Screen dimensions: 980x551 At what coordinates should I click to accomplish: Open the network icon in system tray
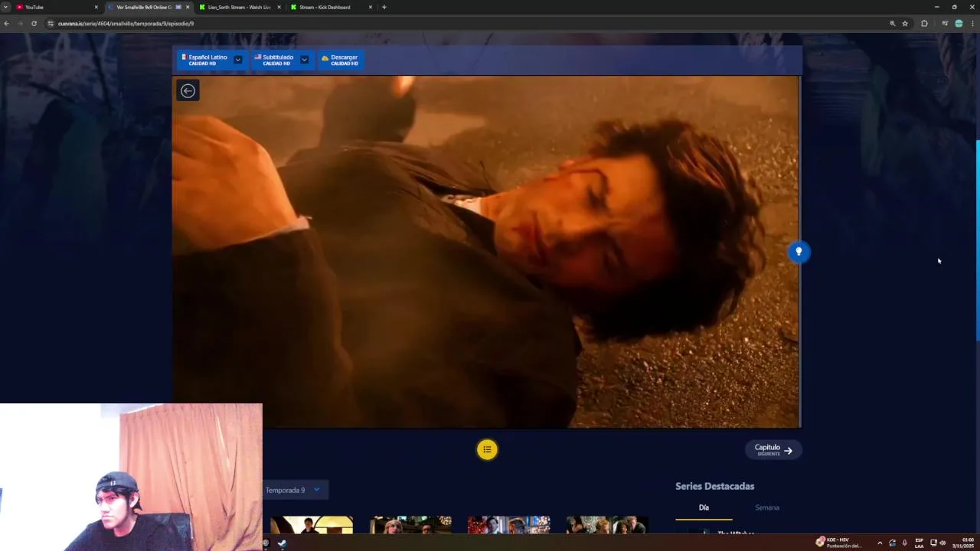pos(933,543)
